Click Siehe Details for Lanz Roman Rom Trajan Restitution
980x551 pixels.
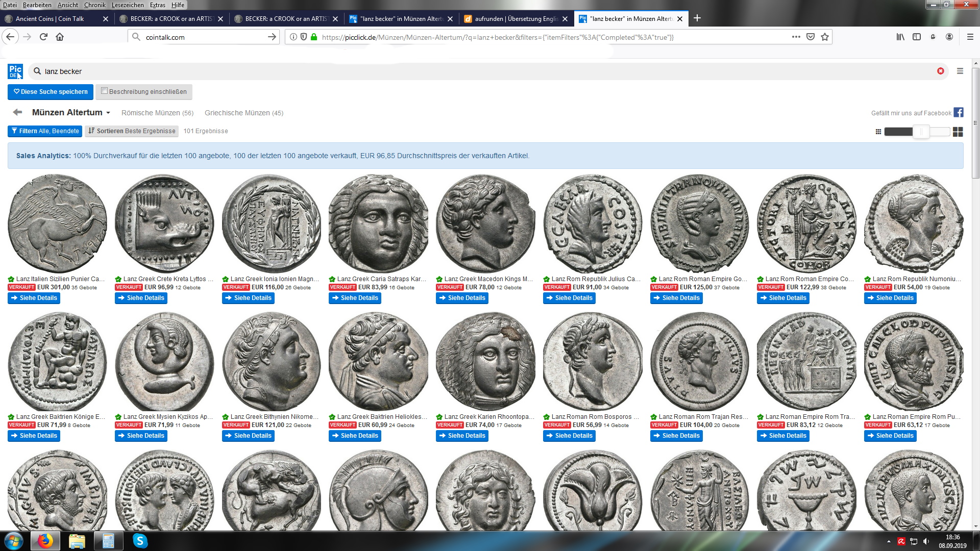coord(676,436)
